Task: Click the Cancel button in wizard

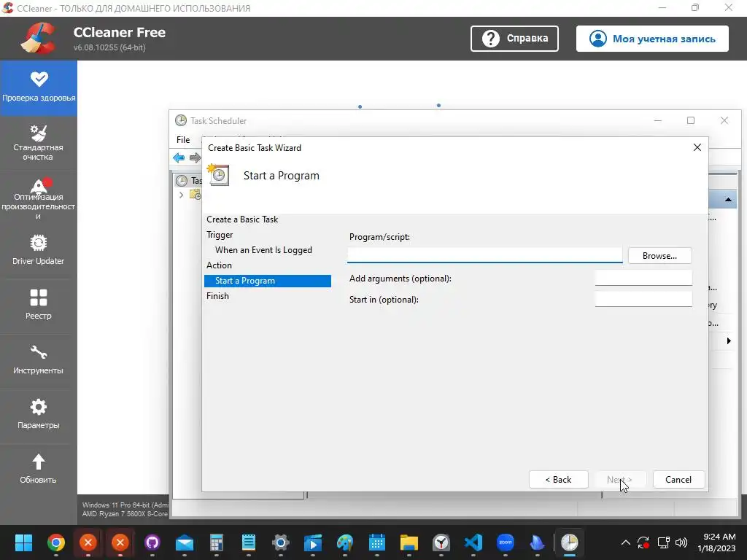Action: click(x=678, y=480)
